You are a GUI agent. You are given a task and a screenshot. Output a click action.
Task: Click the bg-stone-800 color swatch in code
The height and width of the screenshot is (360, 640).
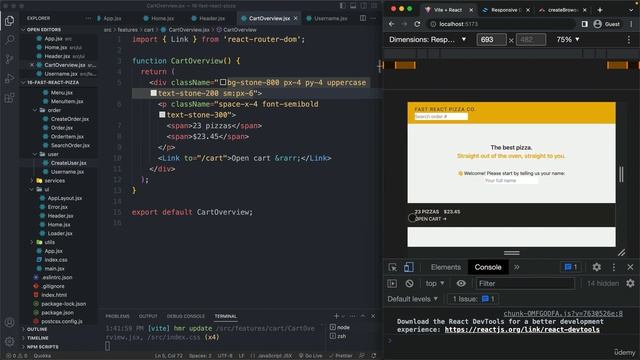(x=223, y=82)
